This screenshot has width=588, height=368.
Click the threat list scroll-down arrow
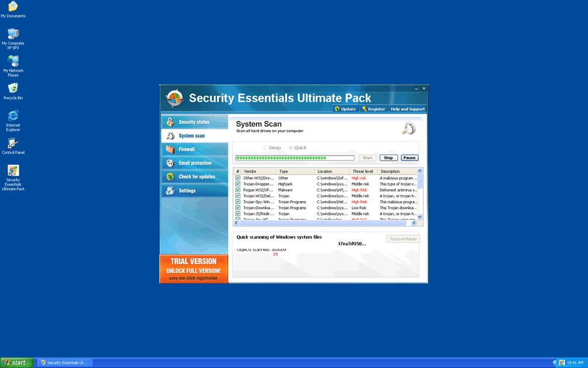point(419,217)
